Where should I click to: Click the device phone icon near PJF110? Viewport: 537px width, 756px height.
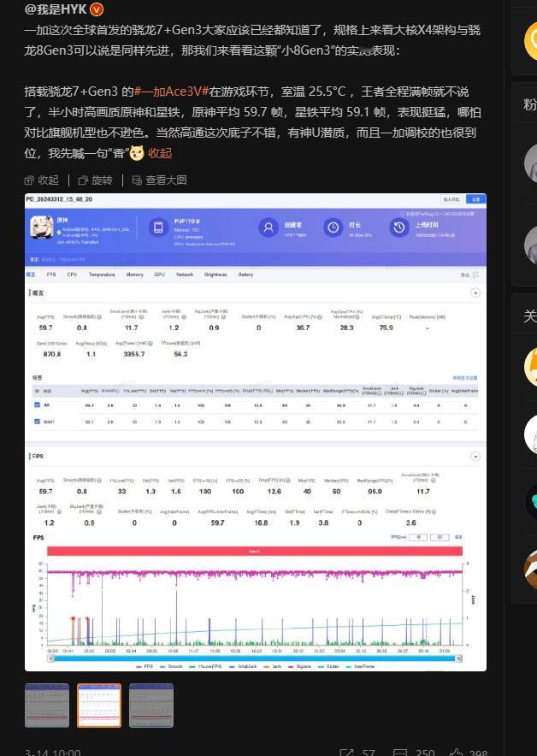tap(157, 227)
